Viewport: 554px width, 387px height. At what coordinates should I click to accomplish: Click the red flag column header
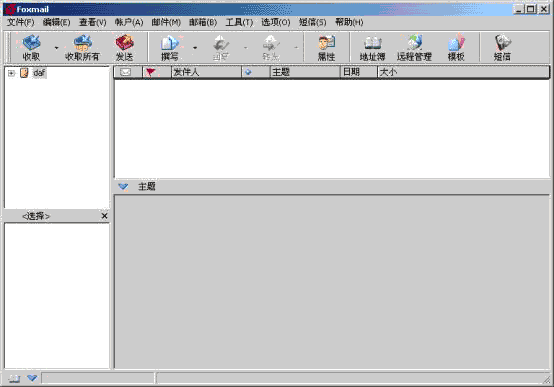point(157,72)
